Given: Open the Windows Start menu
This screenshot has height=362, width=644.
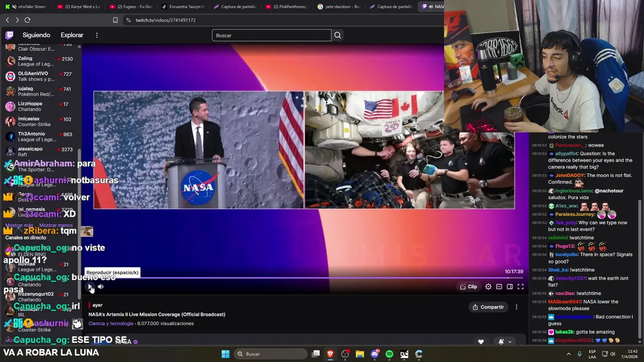Looking at the screenshot, I should 225,354.
